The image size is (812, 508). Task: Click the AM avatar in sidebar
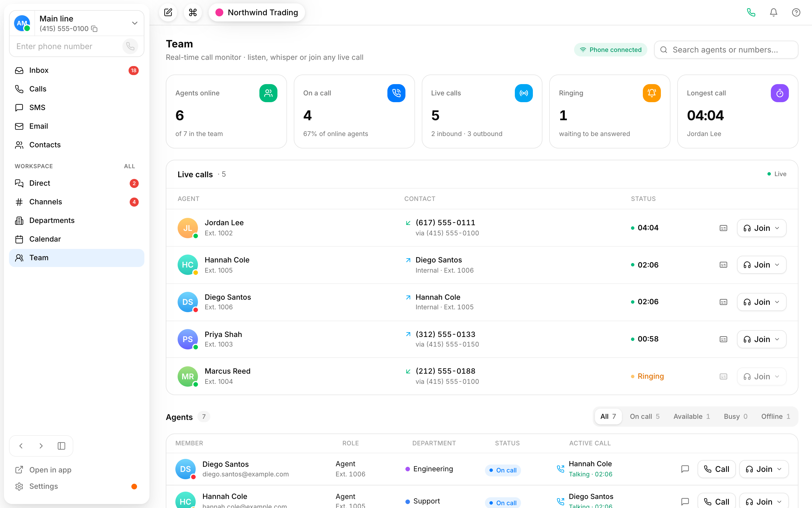[22, 23]
